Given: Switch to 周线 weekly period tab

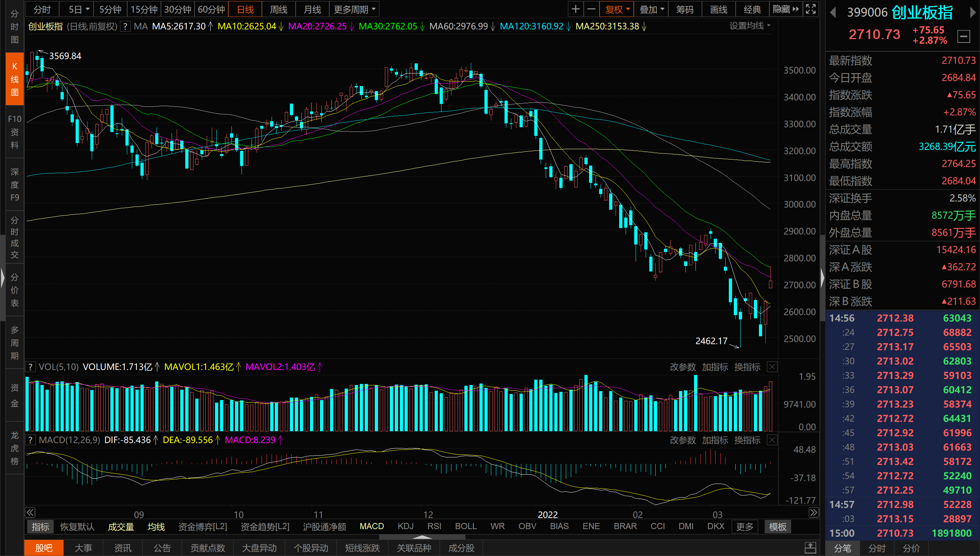Looking at the screenshot, I should (278, 9).
